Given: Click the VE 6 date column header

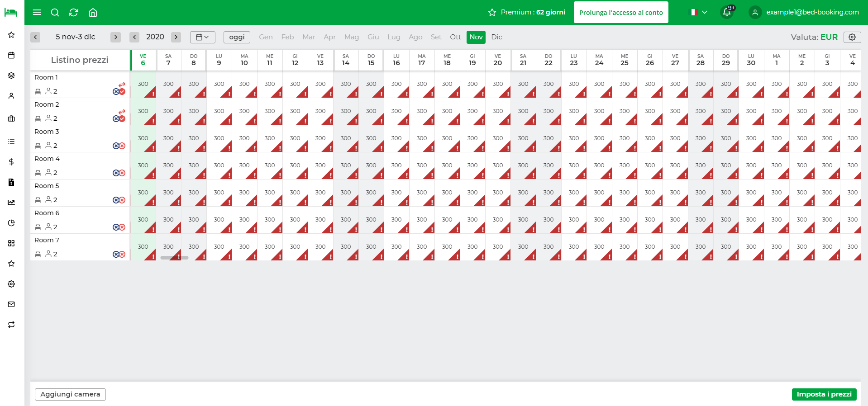Looking at the screenshot, I should pyautogui.click(x=143, y=60).
